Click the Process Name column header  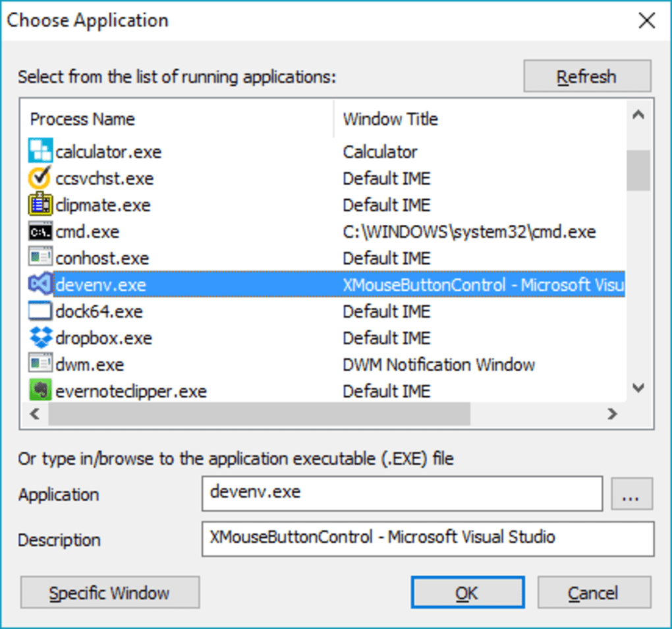coord(82,119)
